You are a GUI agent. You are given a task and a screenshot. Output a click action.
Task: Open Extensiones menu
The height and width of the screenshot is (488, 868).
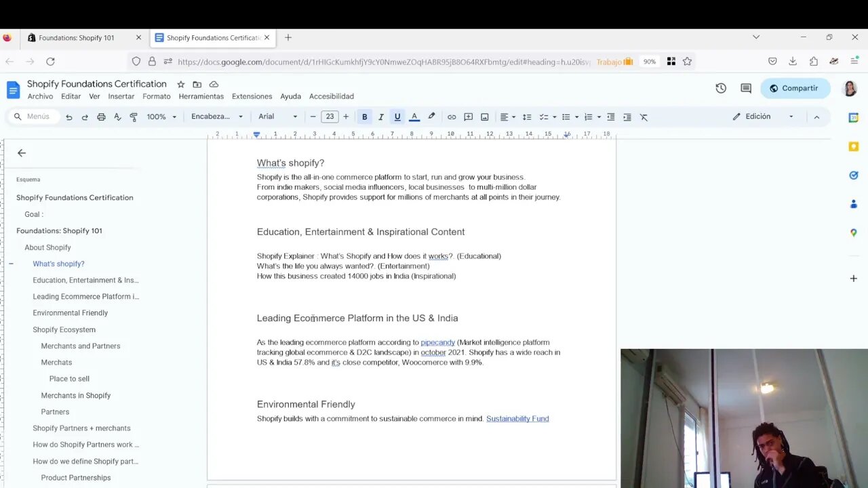click(x=252, y=96)
